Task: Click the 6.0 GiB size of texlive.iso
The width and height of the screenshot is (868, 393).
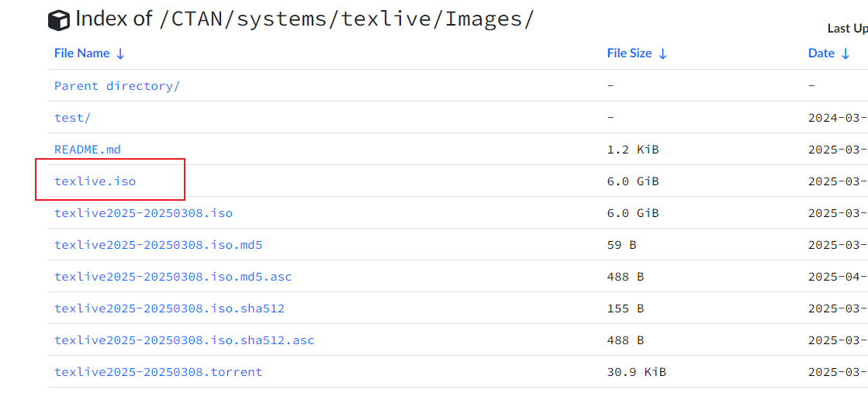Action: [632, 181]
